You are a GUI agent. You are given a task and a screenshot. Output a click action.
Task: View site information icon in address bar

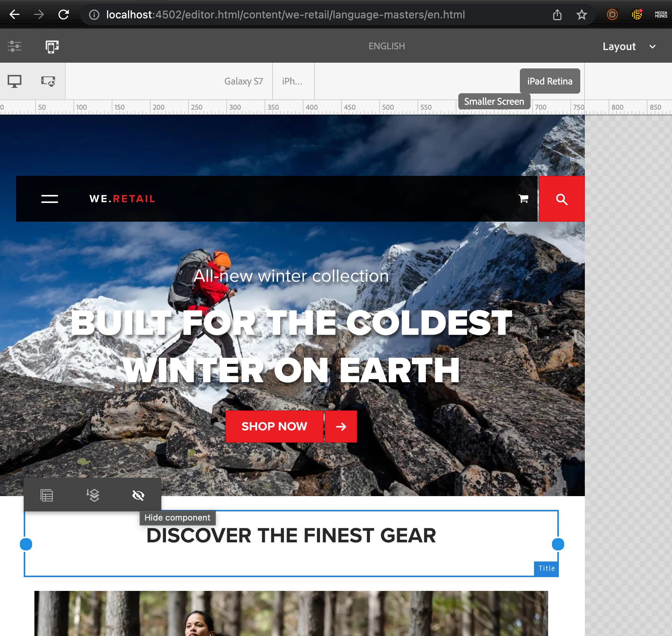[x=94, y=15]
